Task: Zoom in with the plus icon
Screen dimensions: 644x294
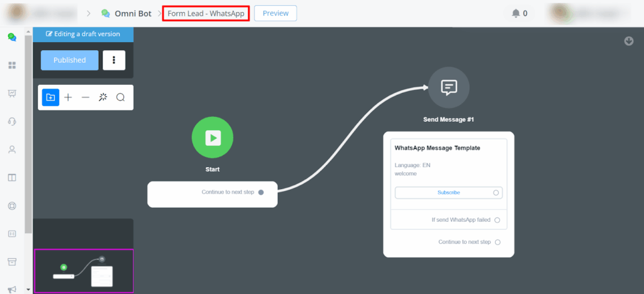Action: pos(69,97)
